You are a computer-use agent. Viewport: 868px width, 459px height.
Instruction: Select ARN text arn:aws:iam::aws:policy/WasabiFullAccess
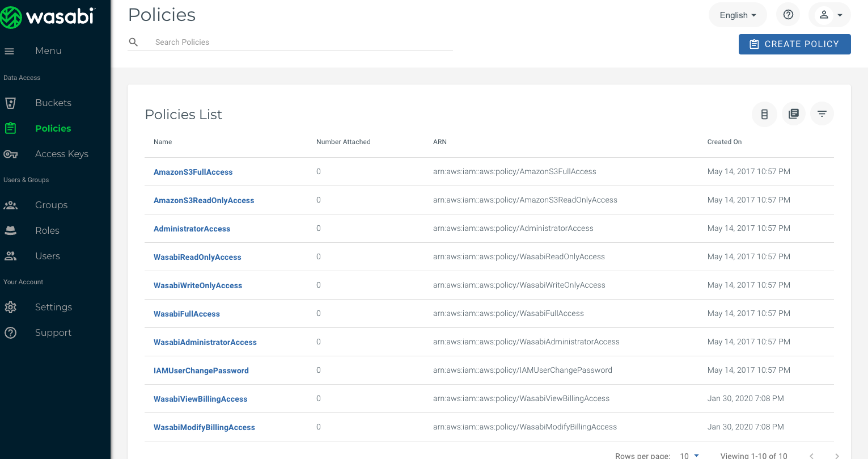[509, 313]
